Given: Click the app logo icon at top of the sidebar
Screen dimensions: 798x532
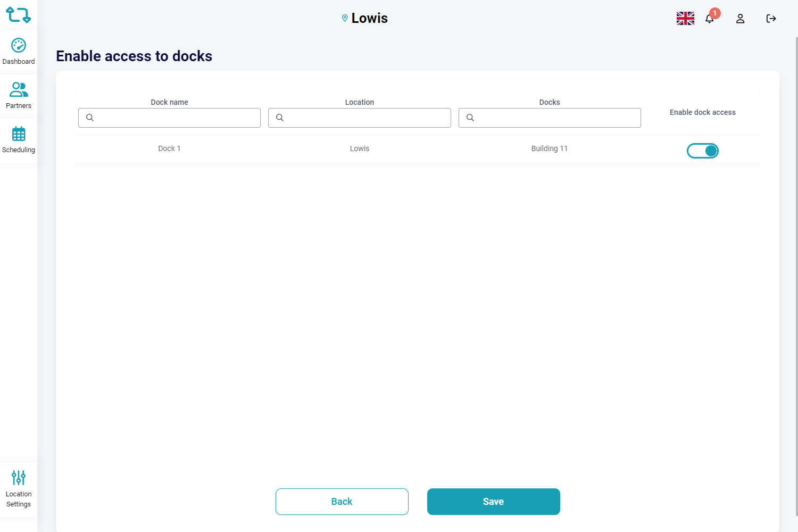Looking at the screenshot, I should 18,15.
